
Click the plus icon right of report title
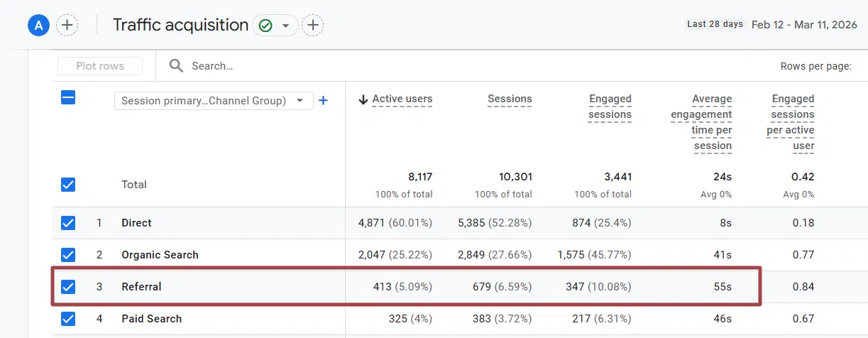(x=312, y=26)
